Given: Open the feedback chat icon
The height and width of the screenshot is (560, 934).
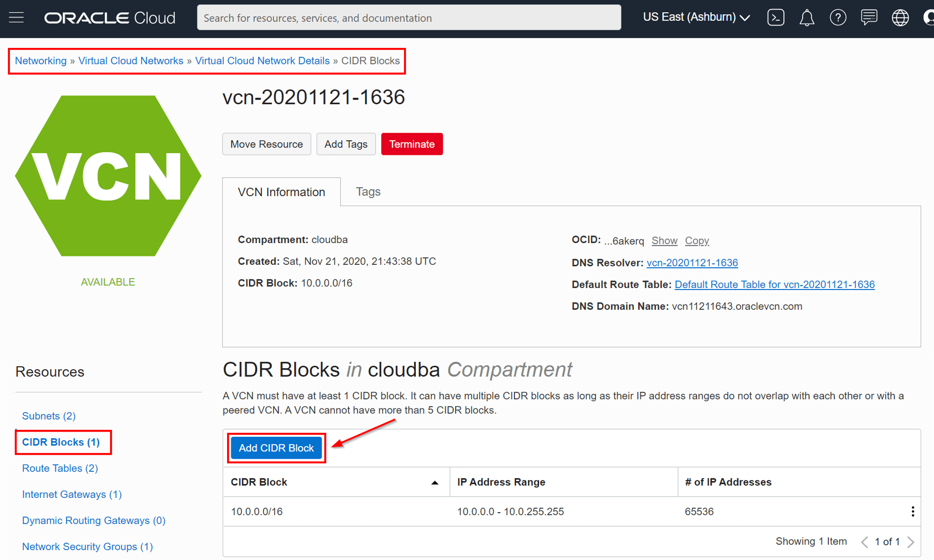Looking at the screenshot, I should pyautogui.click(x=869, y=17).
